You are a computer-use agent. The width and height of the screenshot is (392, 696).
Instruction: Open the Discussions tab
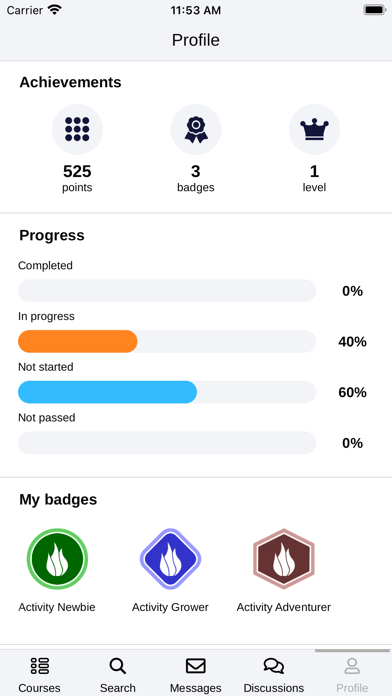[274, 675]
